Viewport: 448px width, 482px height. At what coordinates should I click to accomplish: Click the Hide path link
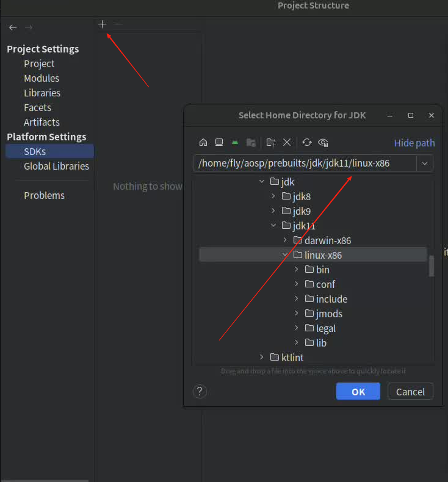tap(414, 143)
